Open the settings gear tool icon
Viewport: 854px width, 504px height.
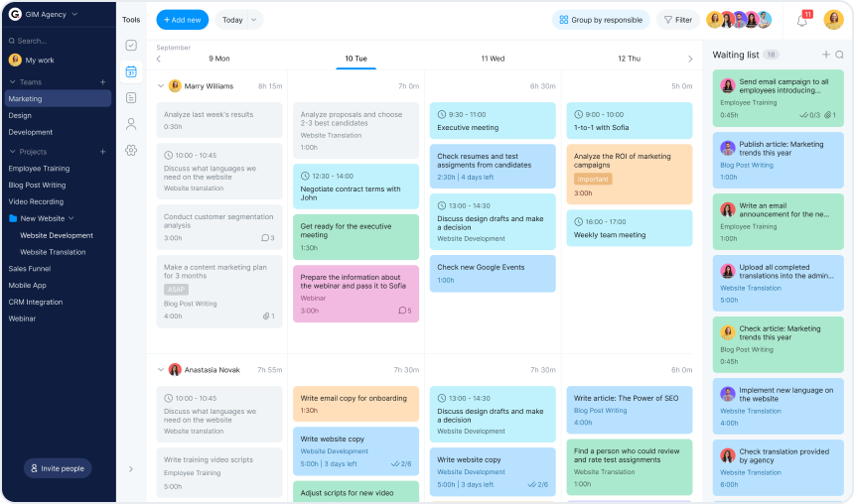(x=131, y=150)
